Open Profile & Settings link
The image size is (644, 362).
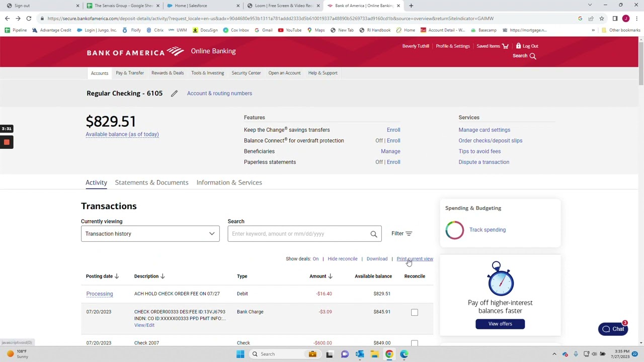(x=453, y=46)
